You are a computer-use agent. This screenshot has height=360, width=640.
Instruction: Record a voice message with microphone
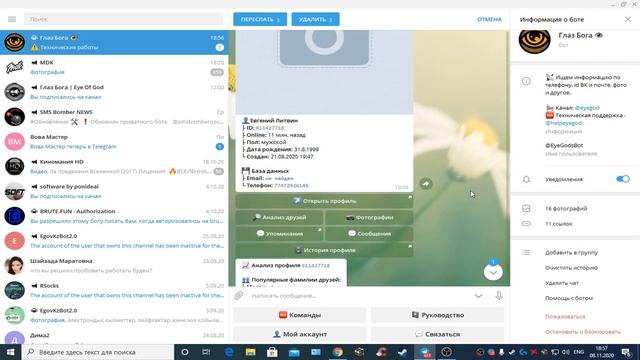click(499, 296)
